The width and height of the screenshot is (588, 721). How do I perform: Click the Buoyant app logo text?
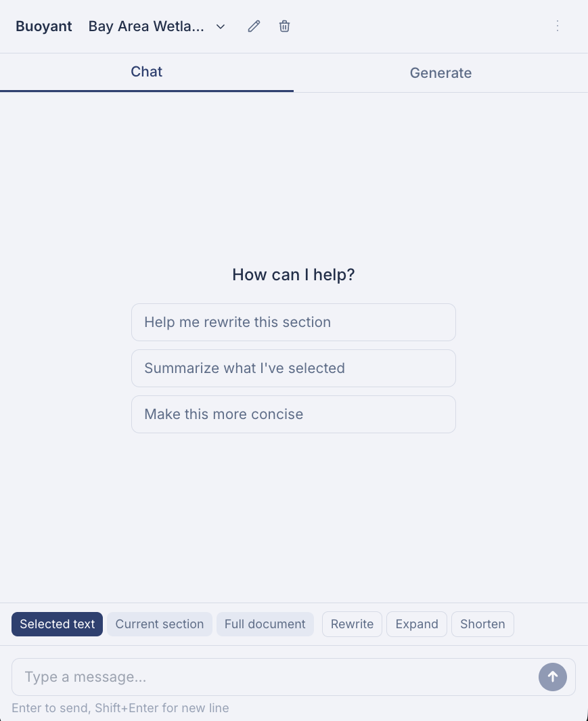pos(43,26)
